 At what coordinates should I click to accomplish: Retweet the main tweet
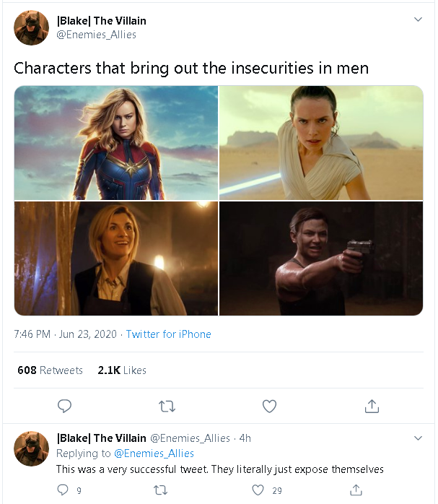pos(167,406)
